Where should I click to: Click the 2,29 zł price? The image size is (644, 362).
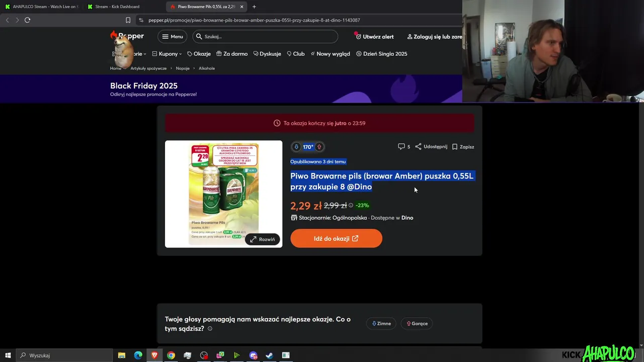point(306,206)
